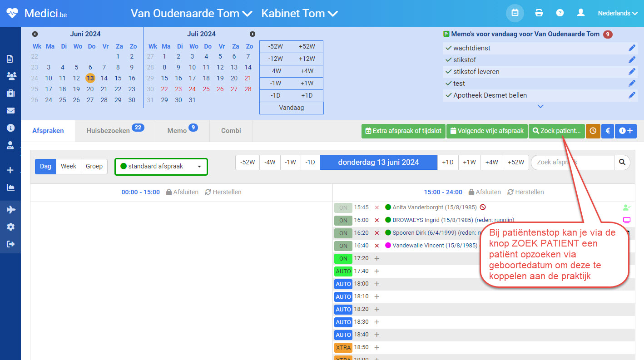Screen dimensions: 644x360
Task: Toggle the AUTO status of the 17:40 slot
Action: click(x=343, y=271)
